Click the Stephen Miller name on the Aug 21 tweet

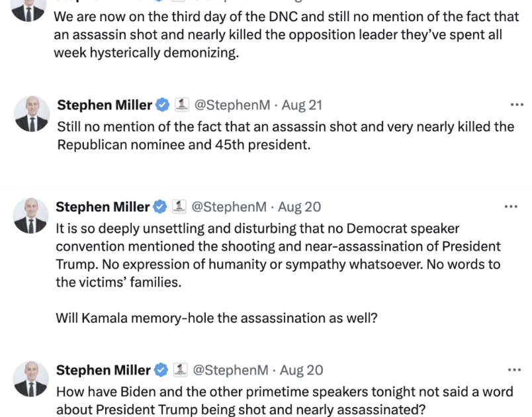click(105, 105)
